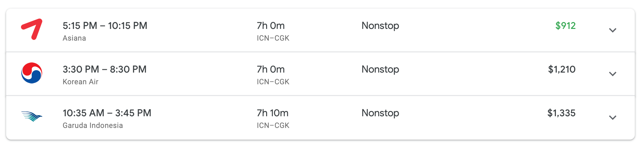Click the Garuda Indonesia airline name

pyautogui.click(x=93, y=125)
